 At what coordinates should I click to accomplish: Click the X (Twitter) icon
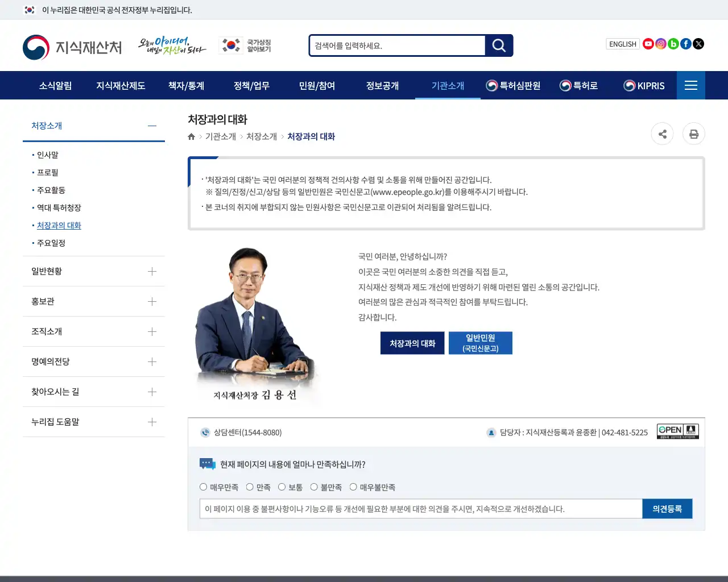pyautogui.click(x=698, y=43)
